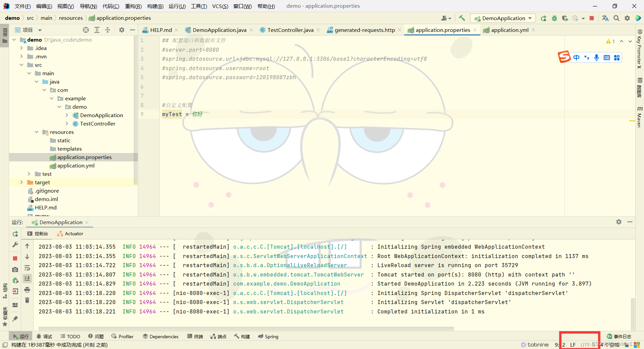Screen dimensions: 644x349
Task: Stop the application via the top toolbar stop icon
Action: click(592, 18)
